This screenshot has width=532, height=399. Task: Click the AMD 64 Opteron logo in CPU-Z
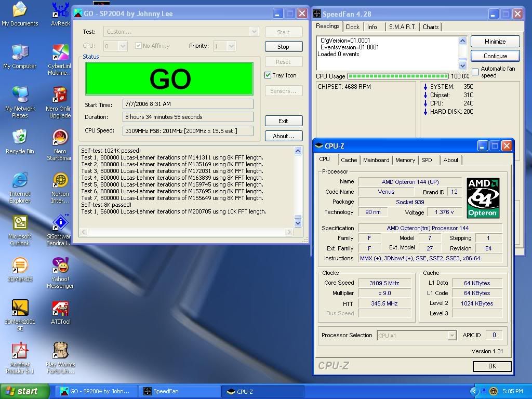click(483, 198)
